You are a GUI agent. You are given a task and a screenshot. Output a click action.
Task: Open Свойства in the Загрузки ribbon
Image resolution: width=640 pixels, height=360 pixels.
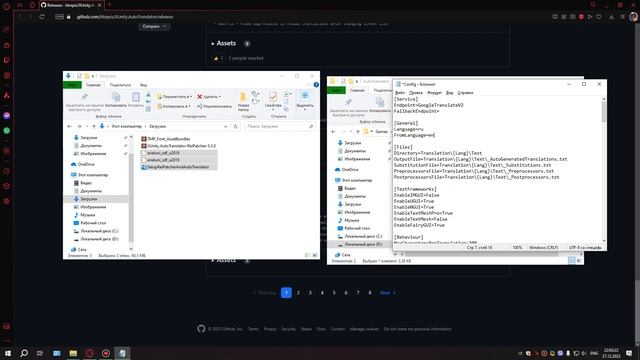273,101
